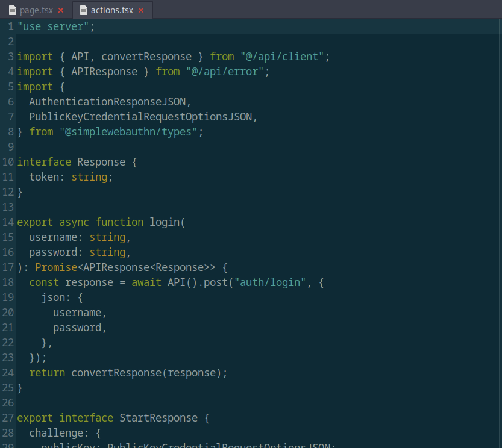Click the StartResponse interface name

(x=158, y=418)
